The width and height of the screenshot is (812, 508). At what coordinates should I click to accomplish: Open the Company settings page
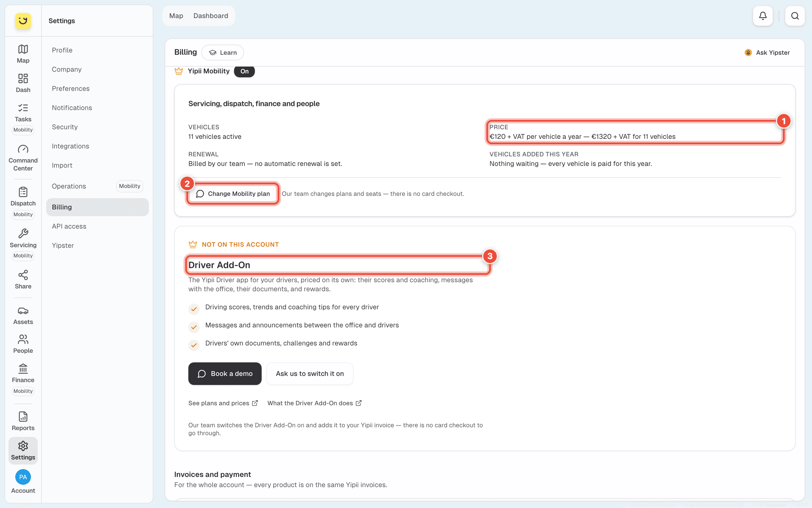[97, 69]
